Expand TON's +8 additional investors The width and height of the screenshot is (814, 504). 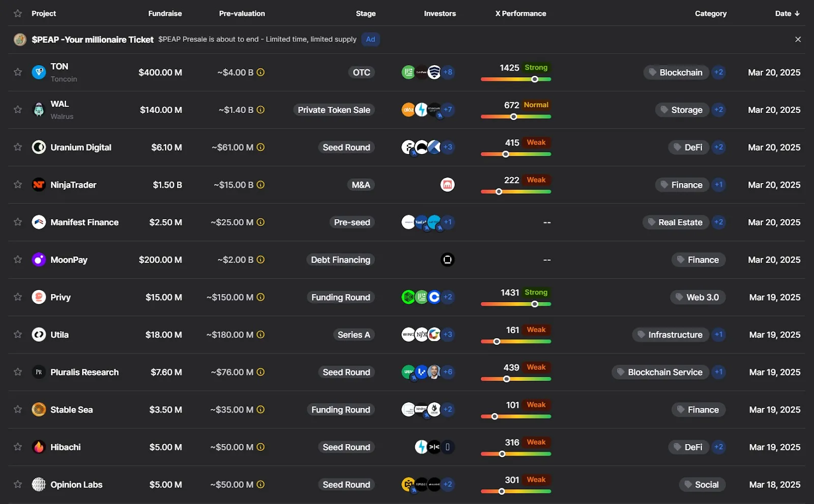(448, 72)
